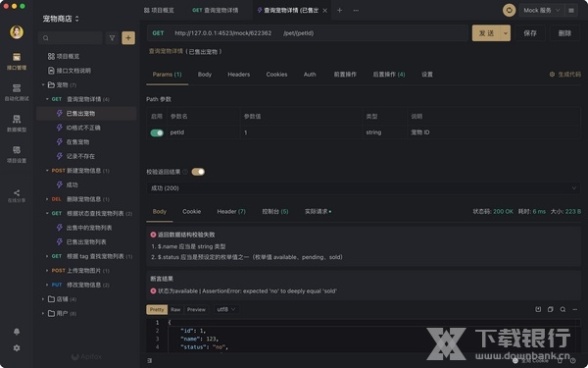The image size is (588, 368).
Task: Click the save response icon above JSON
Action: point(538,309)
